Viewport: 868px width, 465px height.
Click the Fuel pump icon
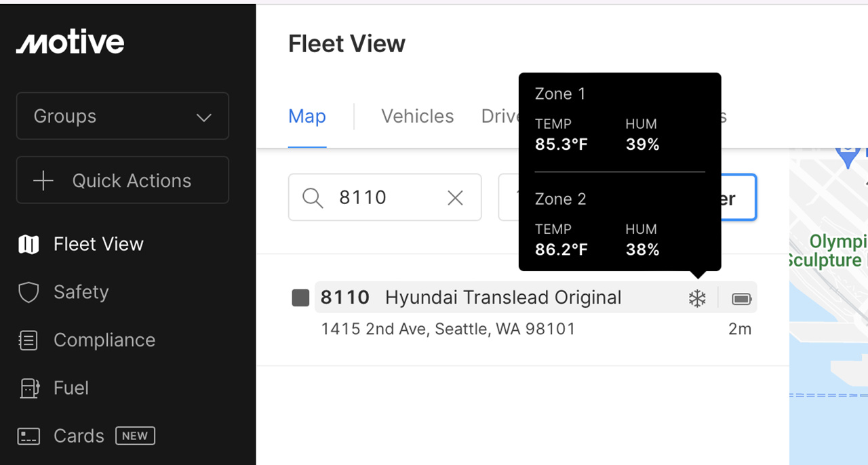(x=28, y=388)
